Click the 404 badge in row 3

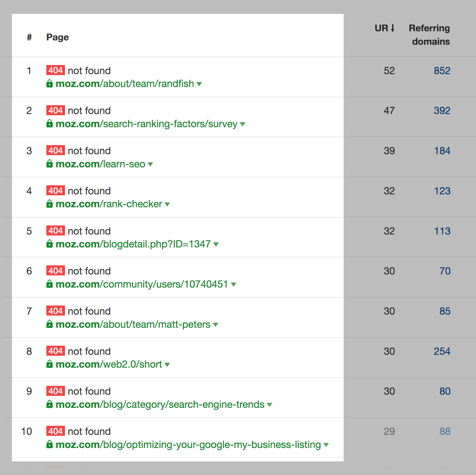click(56, 150)
